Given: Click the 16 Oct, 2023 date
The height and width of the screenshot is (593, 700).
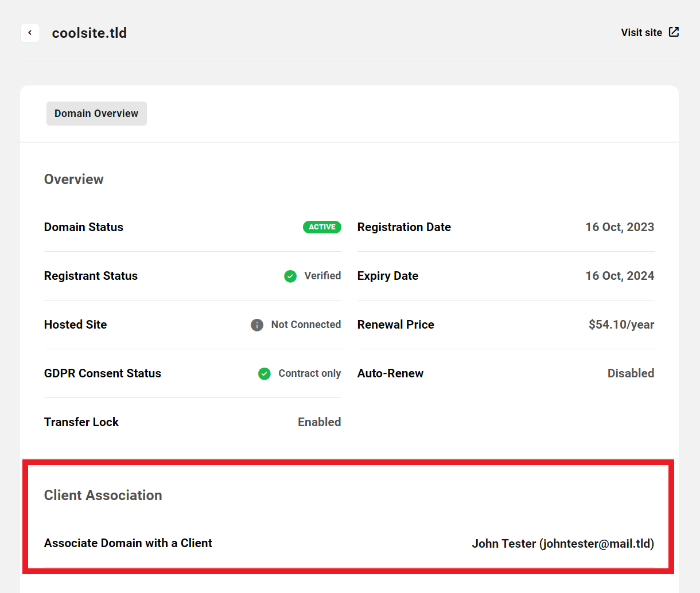Looking at the screenshot, I should click(620, 227).
